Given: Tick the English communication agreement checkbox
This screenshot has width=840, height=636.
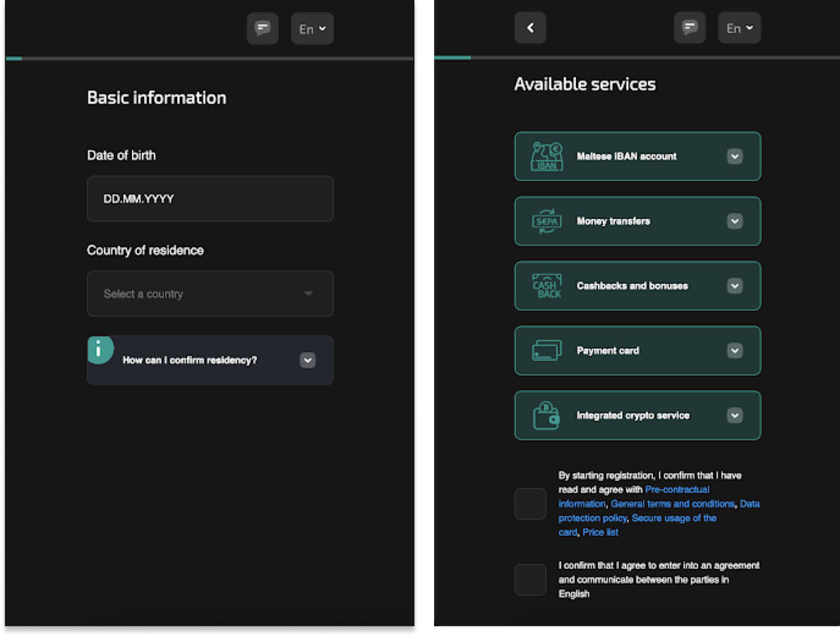Looking at the screenshot, I should coord(530,579).
